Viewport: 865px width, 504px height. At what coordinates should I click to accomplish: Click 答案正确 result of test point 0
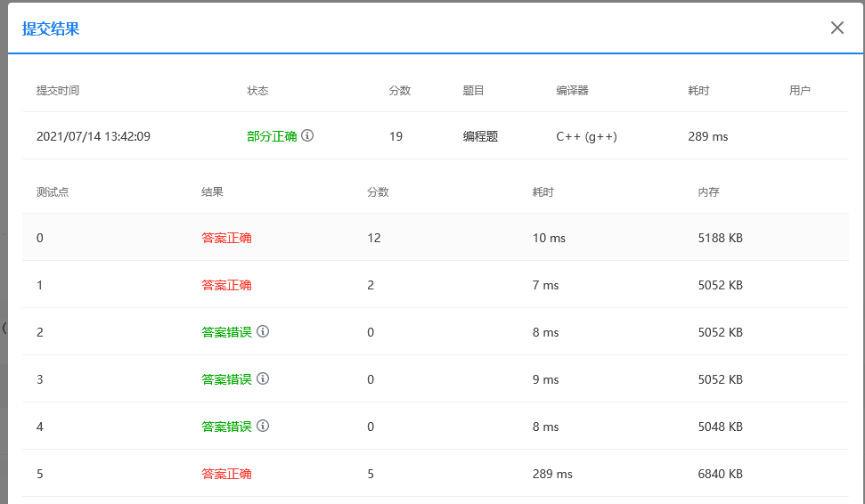[x=226, y=238]
